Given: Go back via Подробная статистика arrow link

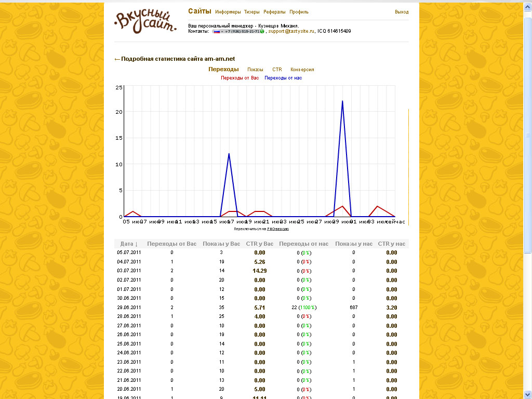Looking at the screenshot, I should pyautogui.click(x=117, y=59).
